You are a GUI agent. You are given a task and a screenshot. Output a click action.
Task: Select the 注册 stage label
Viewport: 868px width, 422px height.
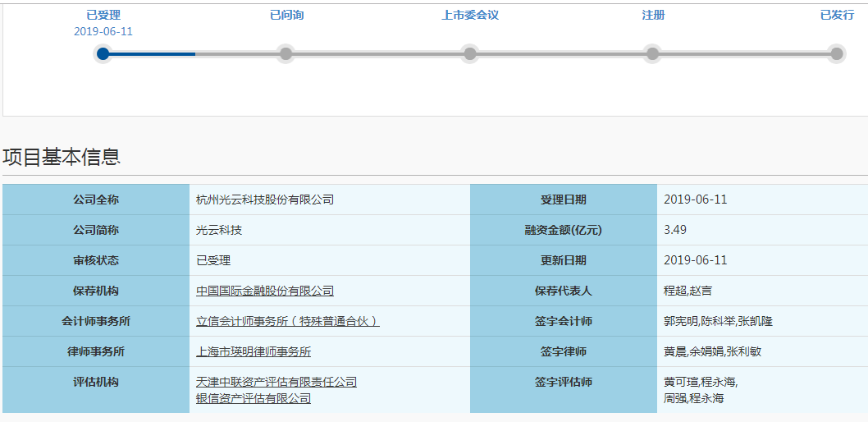pos(653,15)
